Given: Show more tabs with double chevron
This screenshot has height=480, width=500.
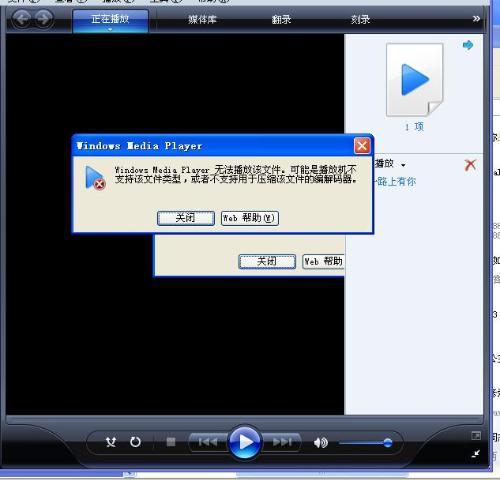Looking at the screenshot, I should click(476, 19).
